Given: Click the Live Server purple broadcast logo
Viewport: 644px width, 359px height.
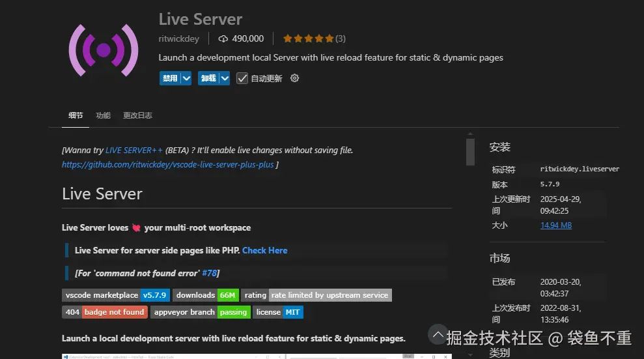Looking at the screenshot, I should coord(104,50).
